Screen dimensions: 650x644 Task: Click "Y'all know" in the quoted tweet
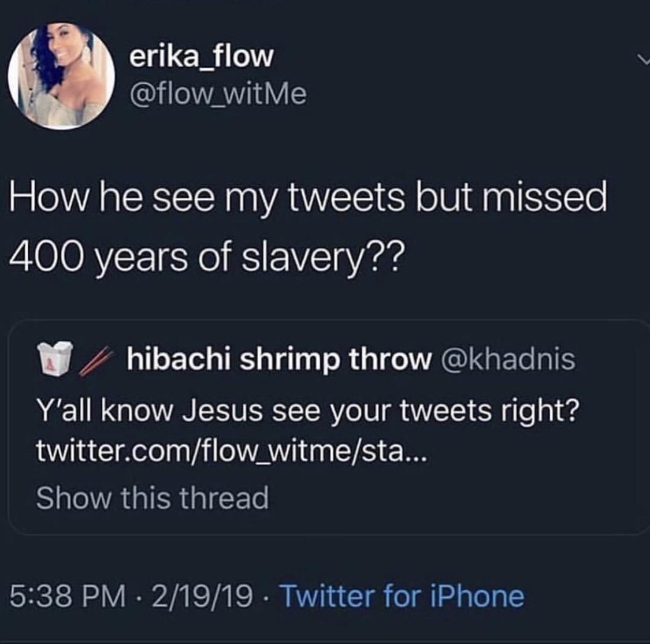point(104,411)
